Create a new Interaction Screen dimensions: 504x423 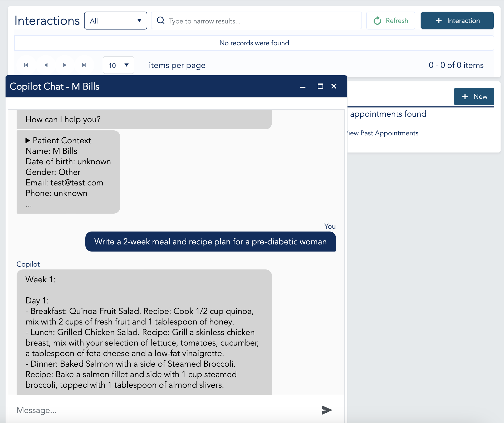(457, 21)
